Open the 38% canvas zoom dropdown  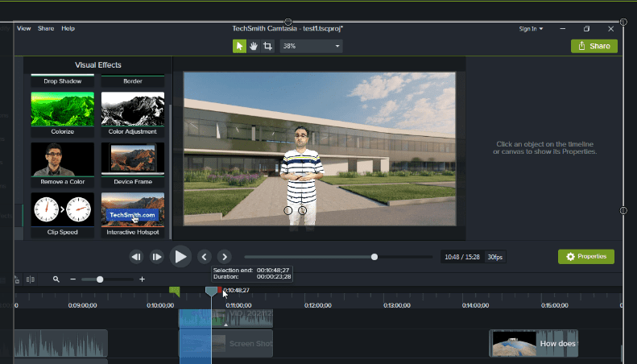(x=311, y=46)
